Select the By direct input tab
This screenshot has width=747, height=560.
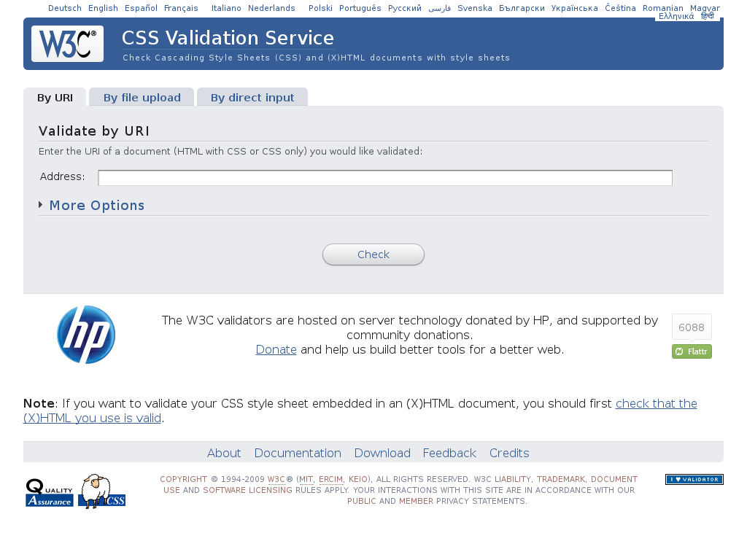pos(252,98)
